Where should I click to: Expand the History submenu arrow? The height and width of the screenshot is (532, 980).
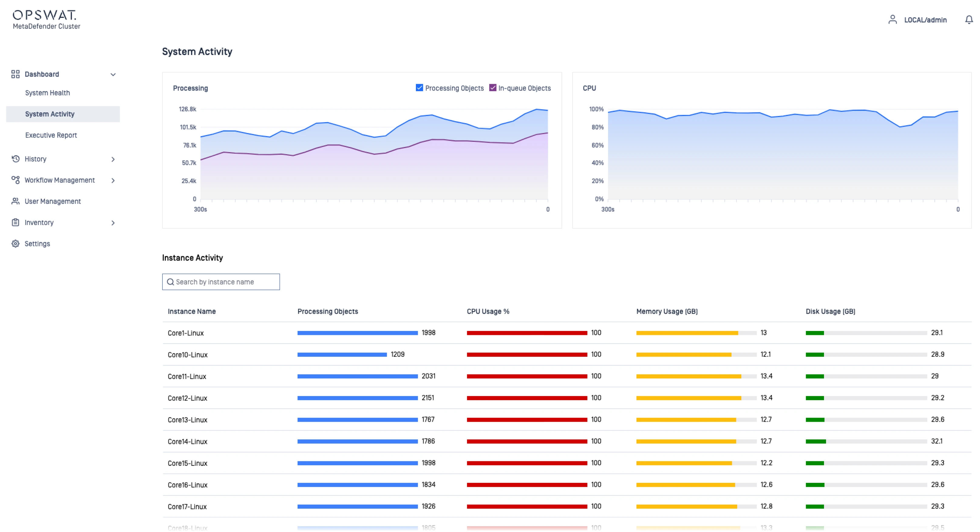coord(113,159)
